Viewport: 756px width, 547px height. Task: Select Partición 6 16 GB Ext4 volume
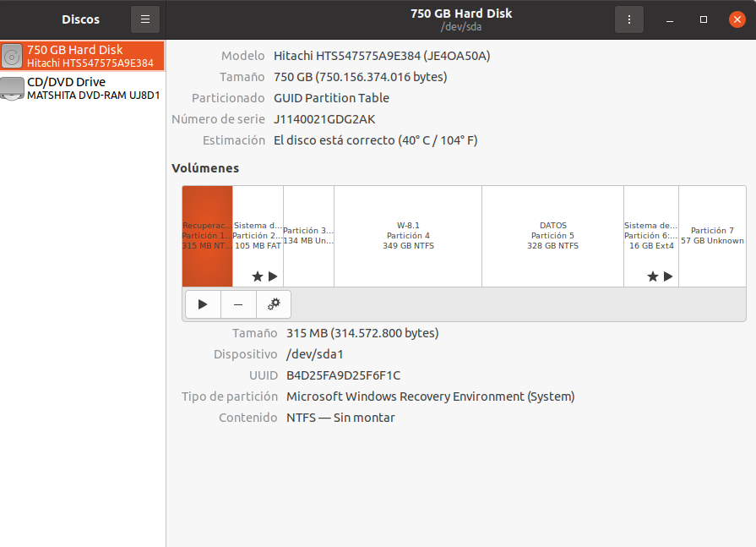651,236
